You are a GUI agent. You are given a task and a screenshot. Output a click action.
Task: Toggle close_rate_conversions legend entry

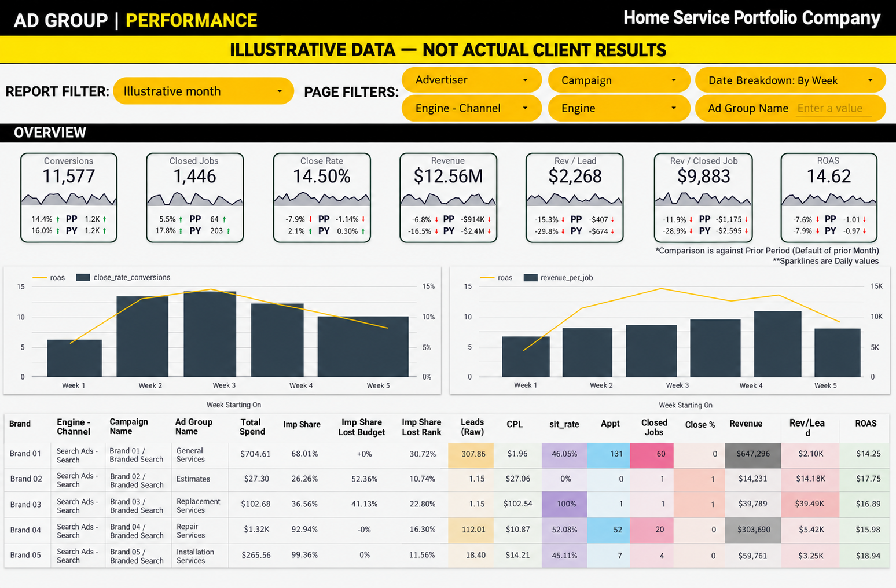123,278
